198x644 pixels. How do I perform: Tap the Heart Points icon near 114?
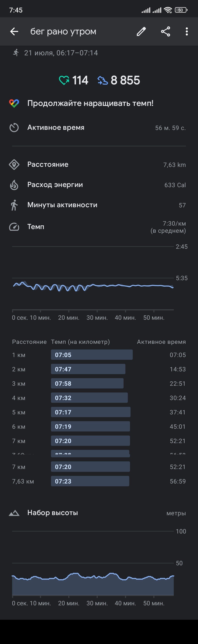(x=64, y=80)
